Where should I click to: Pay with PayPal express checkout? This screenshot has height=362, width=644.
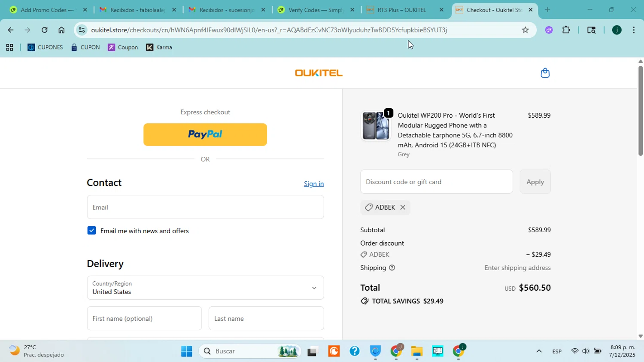pos(205,134)
